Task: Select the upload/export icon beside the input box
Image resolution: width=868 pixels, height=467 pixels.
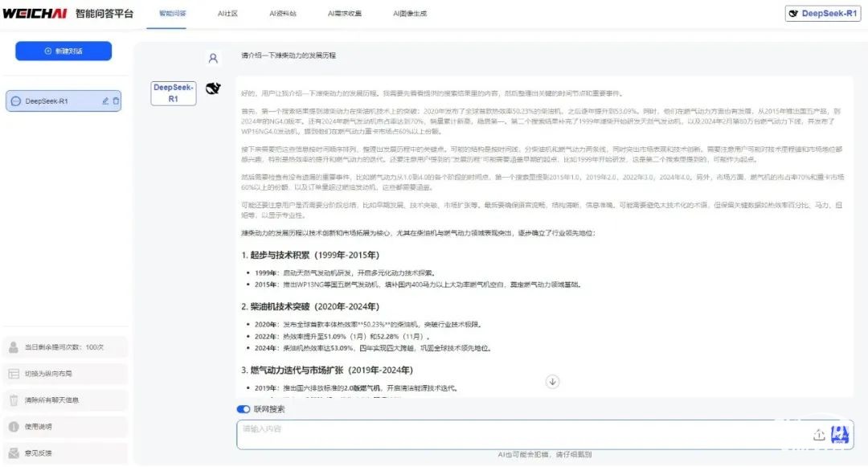Action: point(819,434)
